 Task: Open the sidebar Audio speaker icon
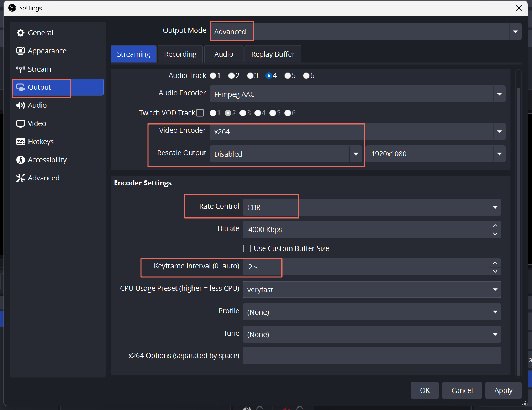pos(21,105)
